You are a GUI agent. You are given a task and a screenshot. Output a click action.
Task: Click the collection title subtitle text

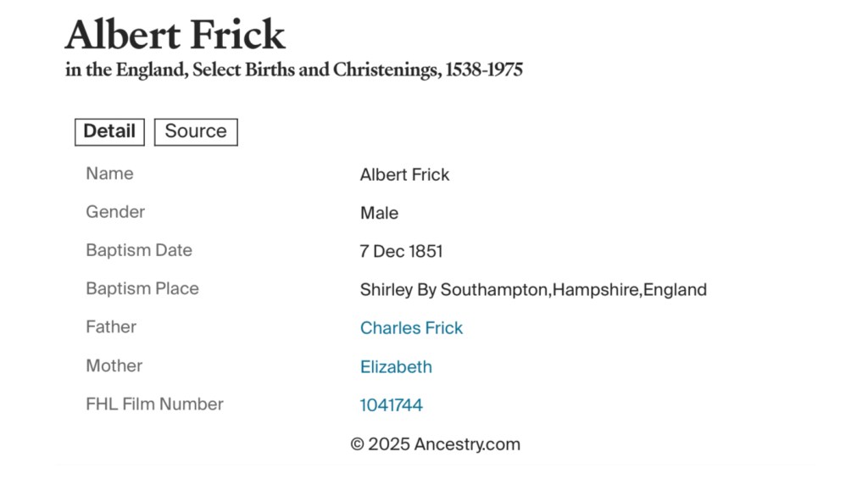[x=293, y=70]
